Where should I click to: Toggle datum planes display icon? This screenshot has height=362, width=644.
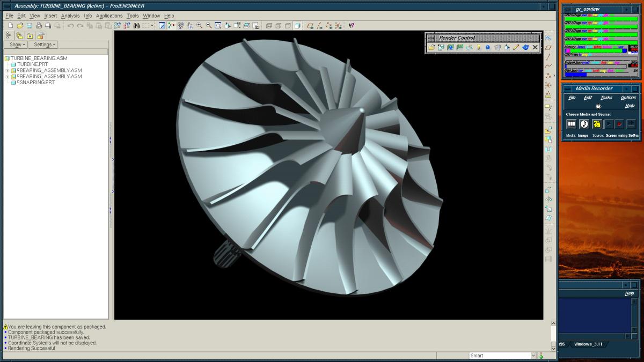(310, 25)
